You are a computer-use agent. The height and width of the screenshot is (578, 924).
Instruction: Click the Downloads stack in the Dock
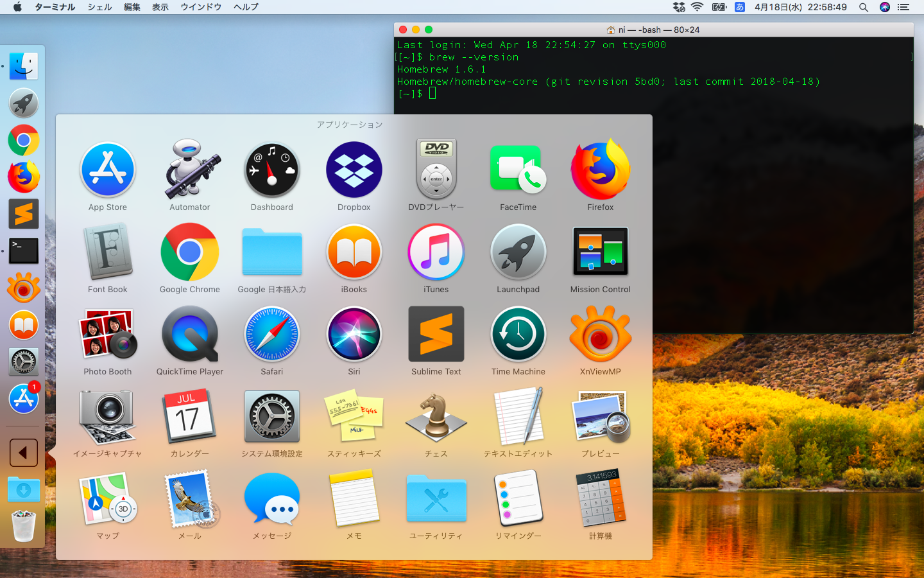click(x=24, y=489)
